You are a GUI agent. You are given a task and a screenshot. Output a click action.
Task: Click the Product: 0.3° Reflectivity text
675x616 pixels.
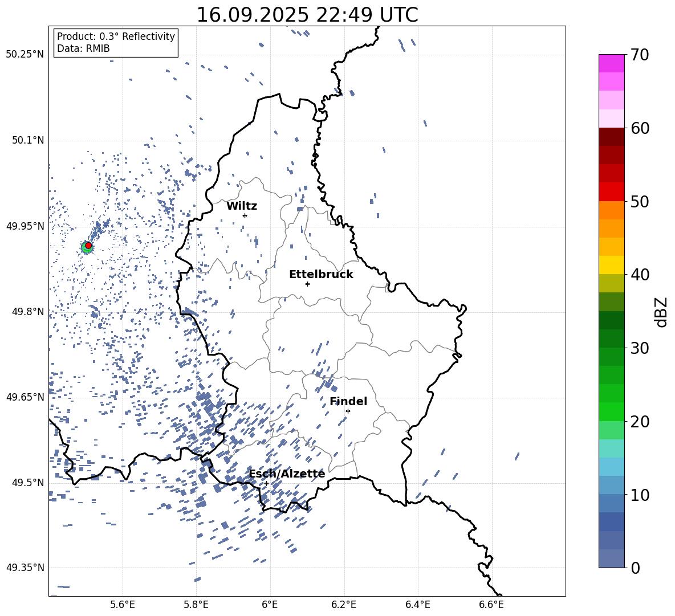[x=116, y=36]
